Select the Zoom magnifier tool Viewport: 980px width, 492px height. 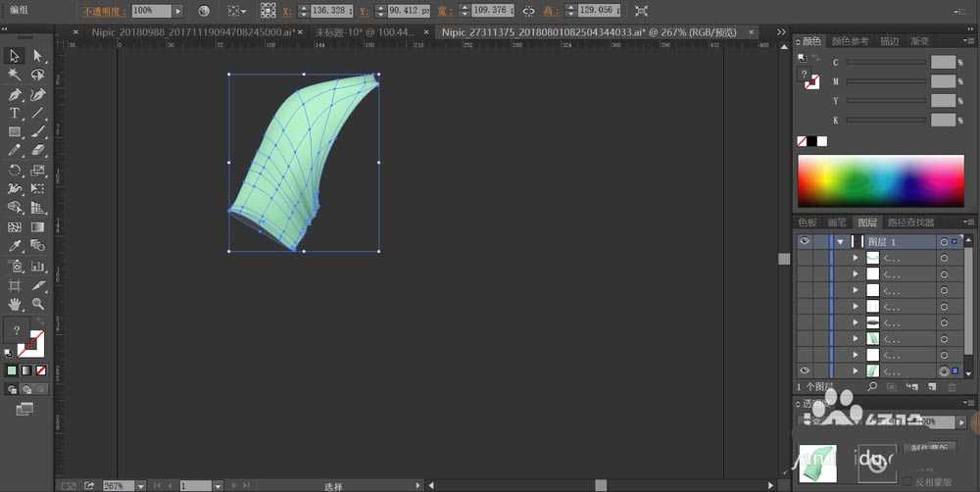click(x=38, y=304)
